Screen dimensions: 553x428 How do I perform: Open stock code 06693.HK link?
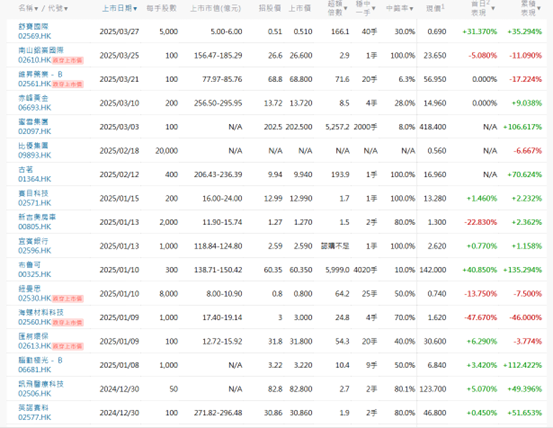(x=35, y=108)
